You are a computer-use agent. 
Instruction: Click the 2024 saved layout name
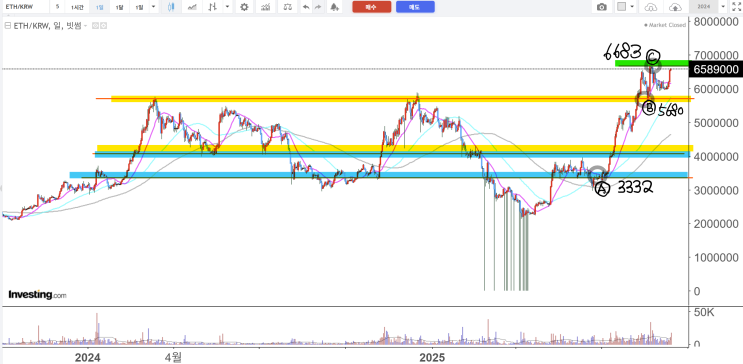click(x=703, y=7)
